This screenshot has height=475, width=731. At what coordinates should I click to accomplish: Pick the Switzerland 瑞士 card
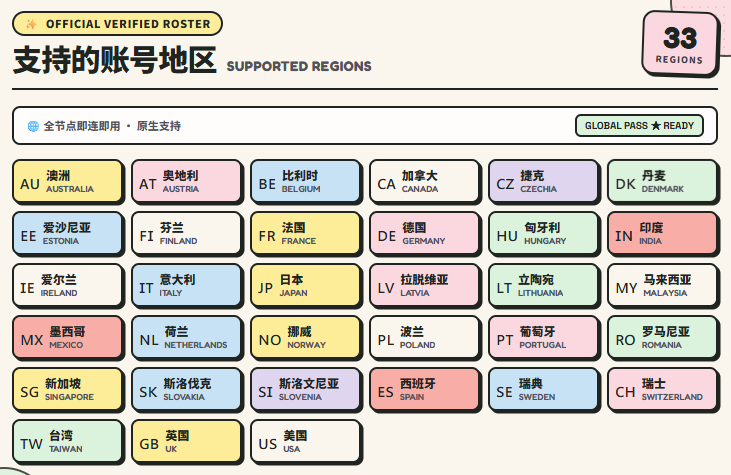click(662, 389)
